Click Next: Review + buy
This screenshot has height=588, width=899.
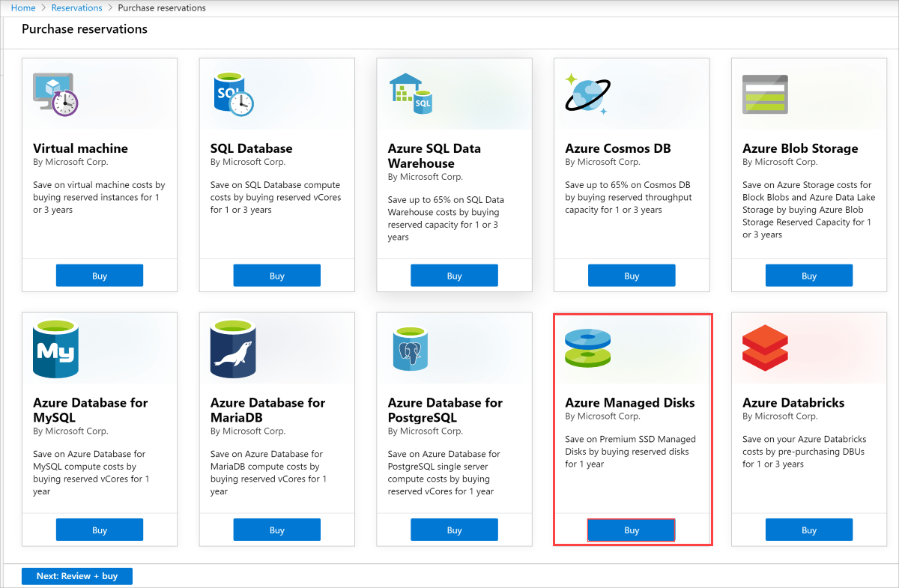coord(76,575)
